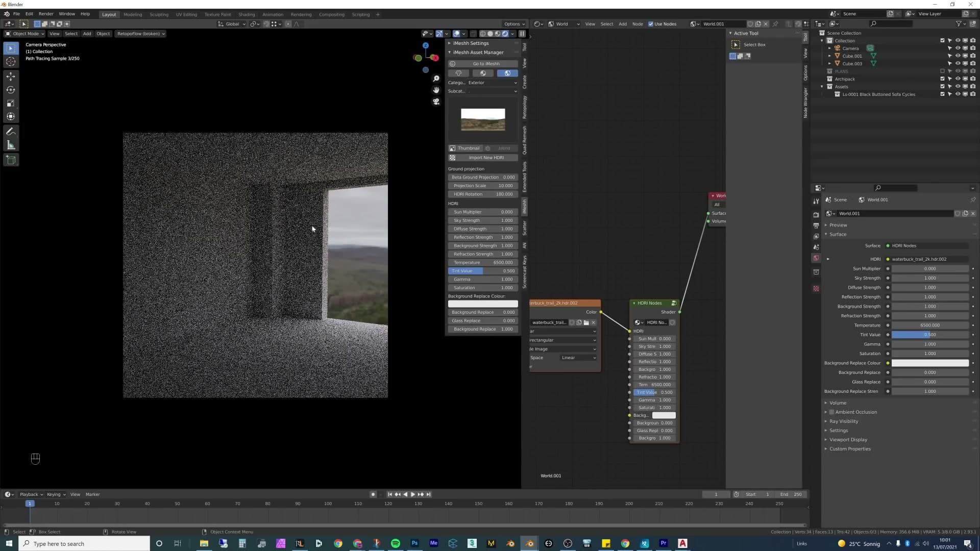This screenshot has width=980, height=551.
Task: Select the Cursor tool in viewport toolbar
Action: click(x=11, y=62)
